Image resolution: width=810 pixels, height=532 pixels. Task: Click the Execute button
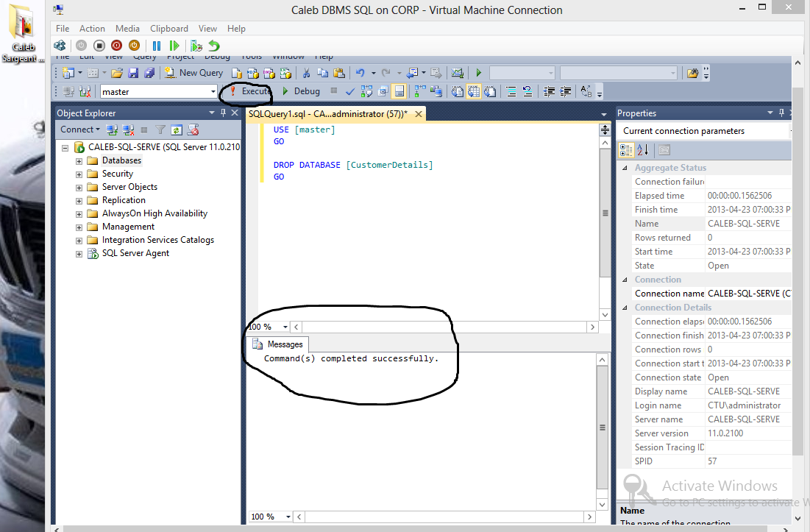point(251,91)
